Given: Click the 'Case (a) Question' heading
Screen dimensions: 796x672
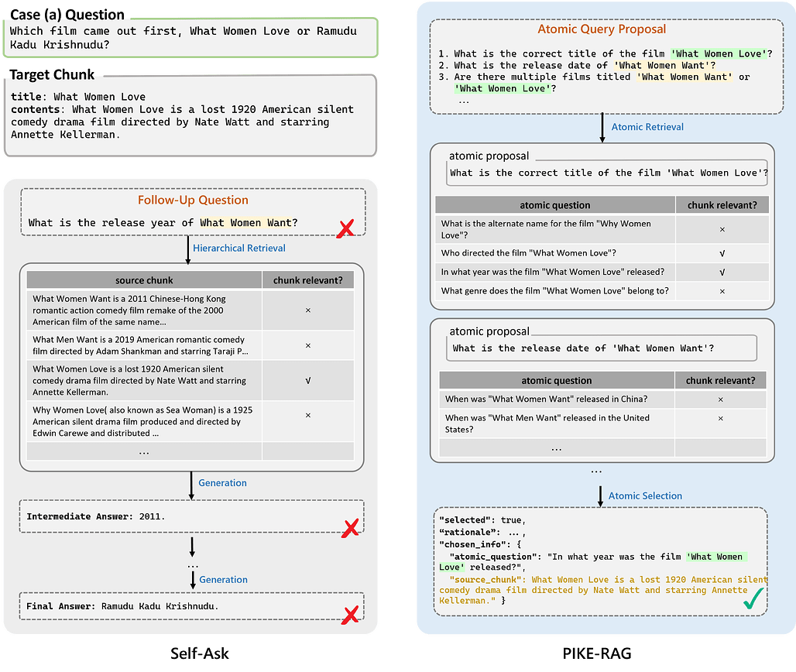Looking at the screenshot, I should (67, 14).
